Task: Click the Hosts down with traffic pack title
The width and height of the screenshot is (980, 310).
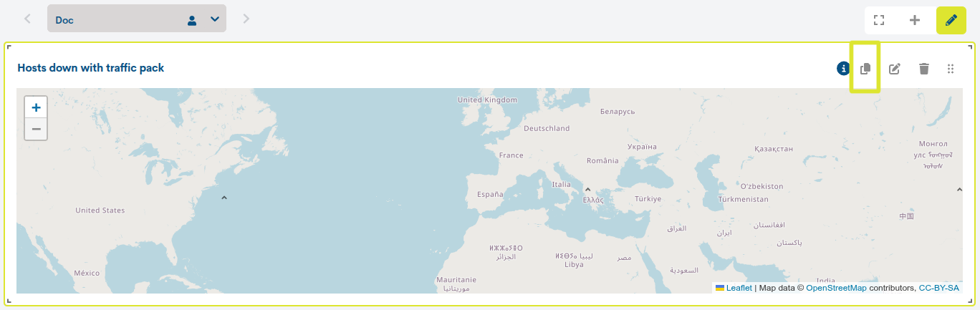Action: coord(91,68)
